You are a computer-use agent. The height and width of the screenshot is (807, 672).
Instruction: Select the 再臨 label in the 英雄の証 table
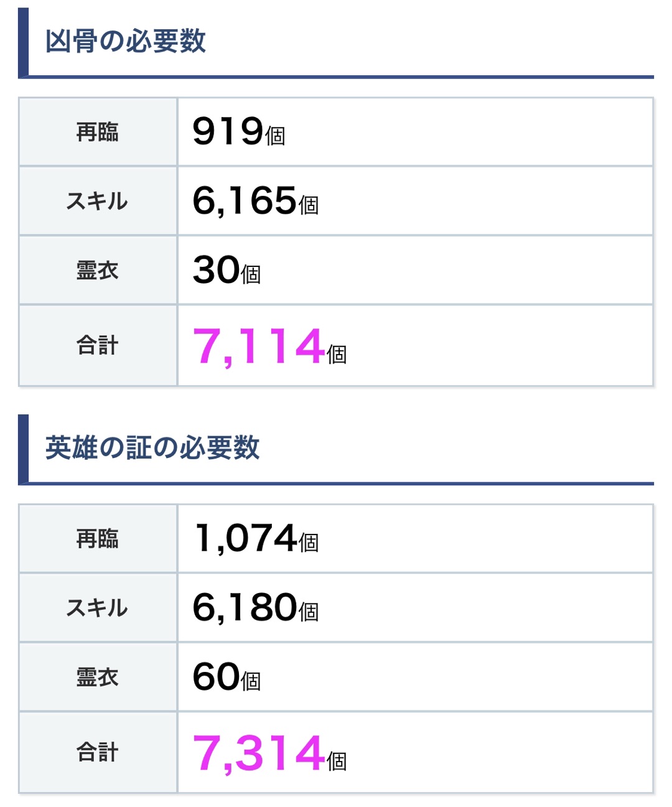click(x=98, y=539)
